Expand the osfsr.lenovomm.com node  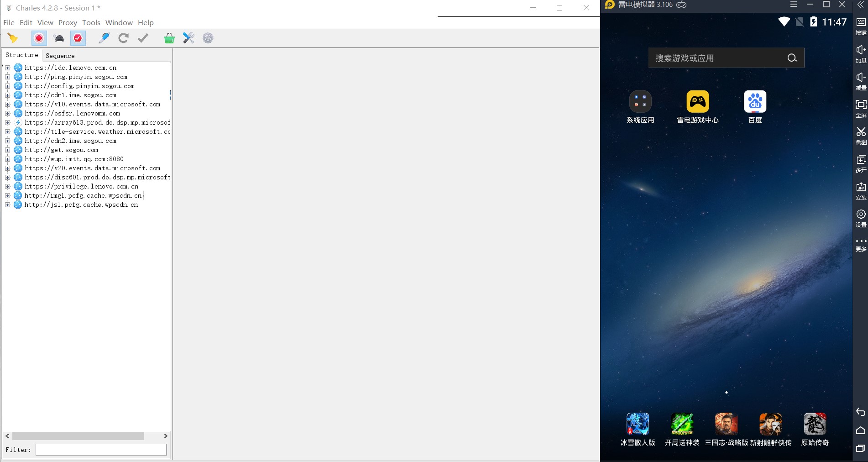8,113
